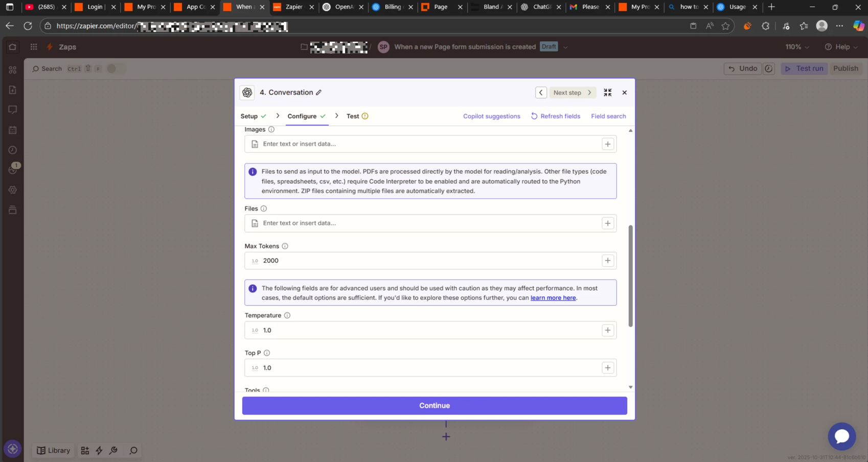Viewport: 868px width, 462px height.
Task: Click the info icon beside Top P
Action: click(267, 353)
